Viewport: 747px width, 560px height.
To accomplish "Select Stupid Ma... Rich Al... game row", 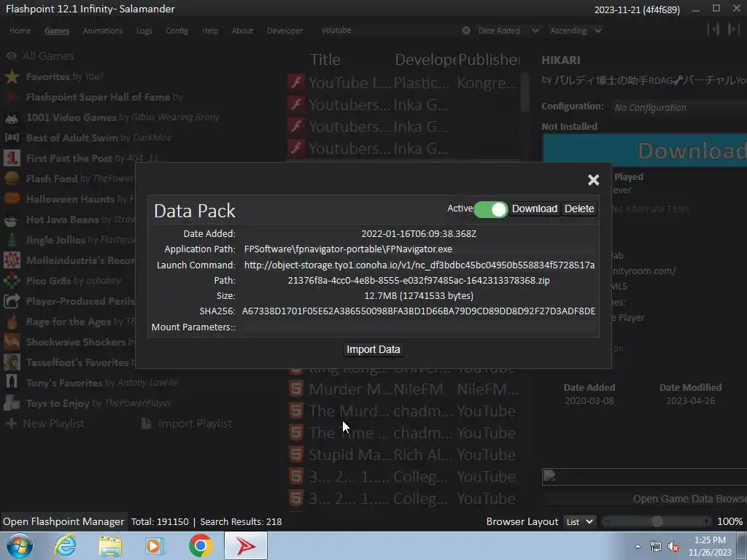I will click(403, 455).
